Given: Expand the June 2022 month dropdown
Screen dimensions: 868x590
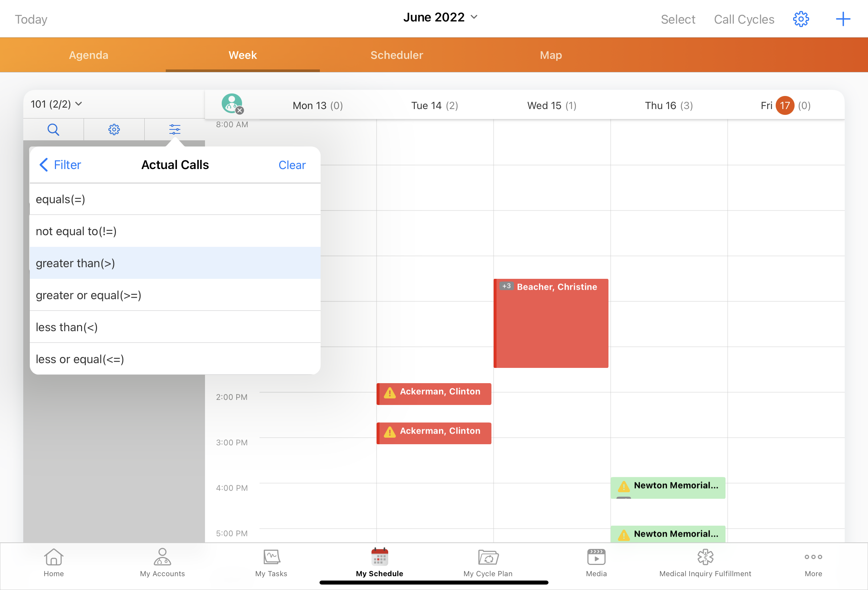Looking at the screenshot, I should tap(440, 17).
